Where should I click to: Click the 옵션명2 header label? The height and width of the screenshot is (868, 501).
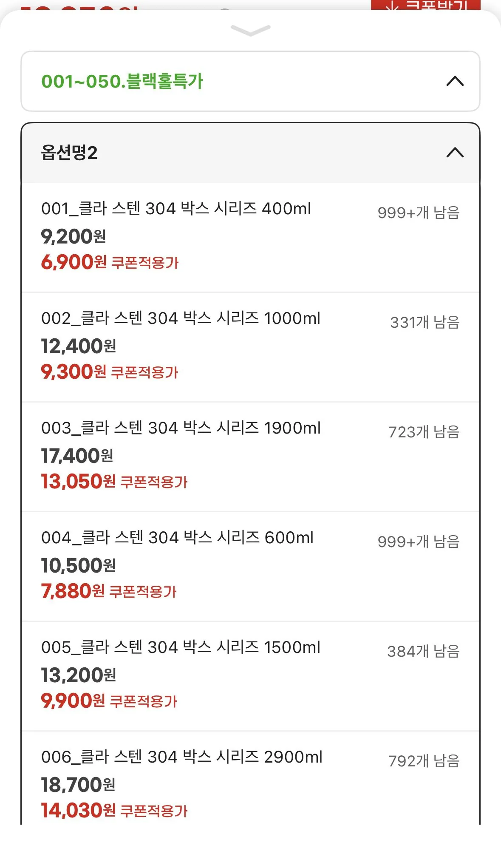point(69,153)
